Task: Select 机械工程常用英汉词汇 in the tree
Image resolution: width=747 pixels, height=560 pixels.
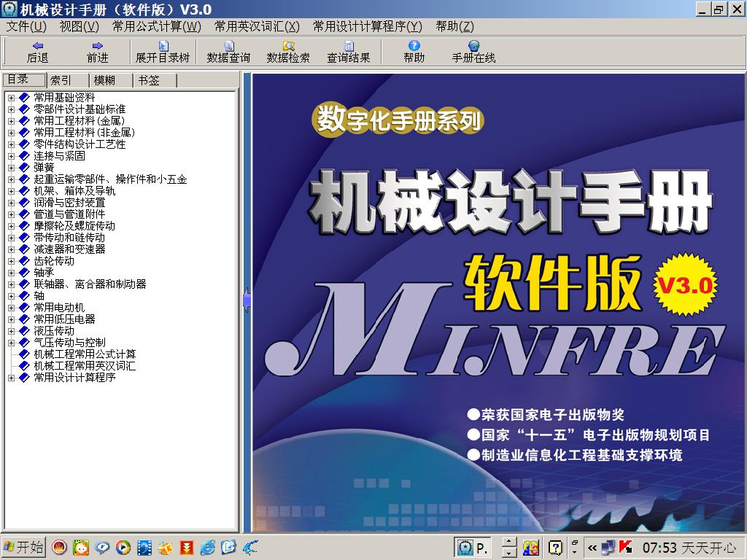Action: pos(82,366)
